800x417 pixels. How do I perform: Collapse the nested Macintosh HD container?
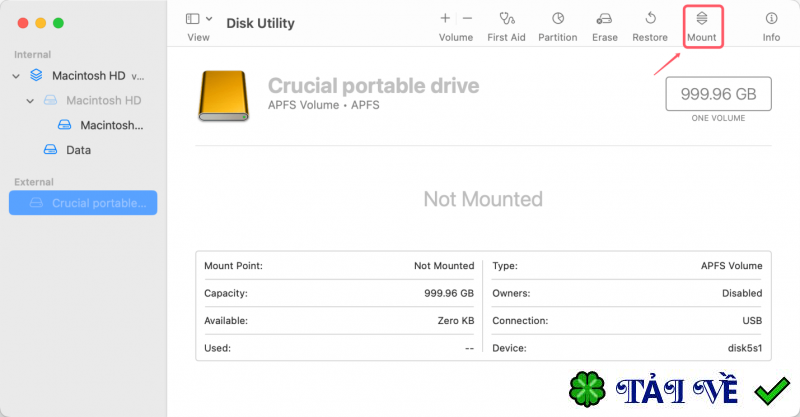click(x=31, y=101)
